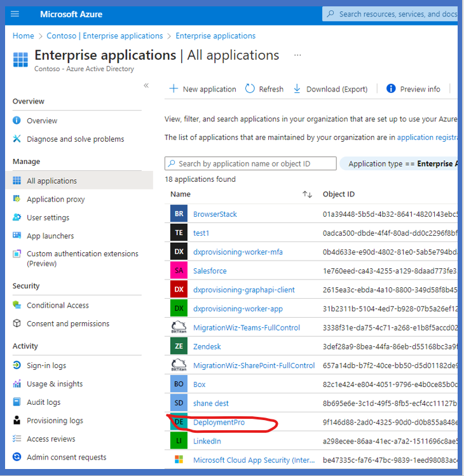Click the Box BO app icon
This screenshot has width=464, height=476.
[x=179, y=384]
